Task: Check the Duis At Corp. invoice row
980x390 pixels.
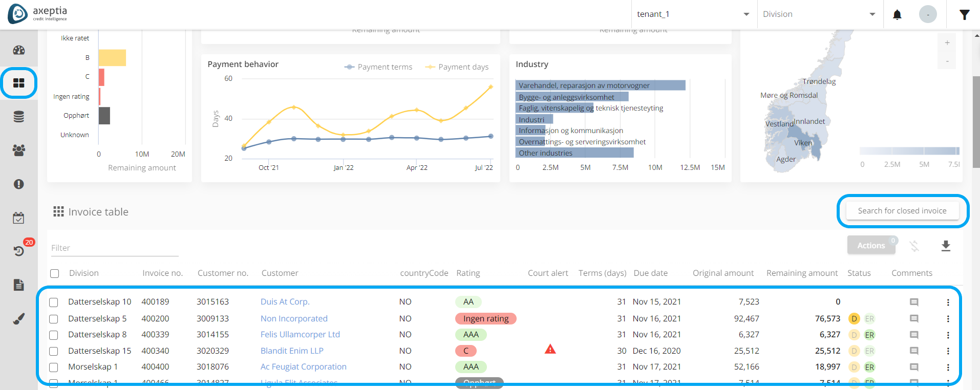Action: pyautogui.click(x=54, y=302)
